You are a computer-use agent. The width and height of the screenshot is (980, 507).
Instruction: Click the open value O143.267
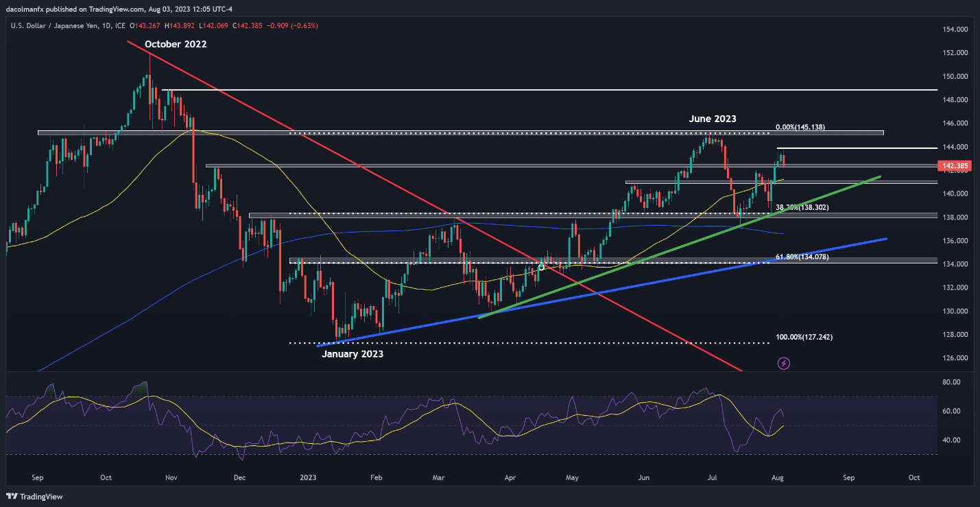pyautogui.click(x=146, y=25)
